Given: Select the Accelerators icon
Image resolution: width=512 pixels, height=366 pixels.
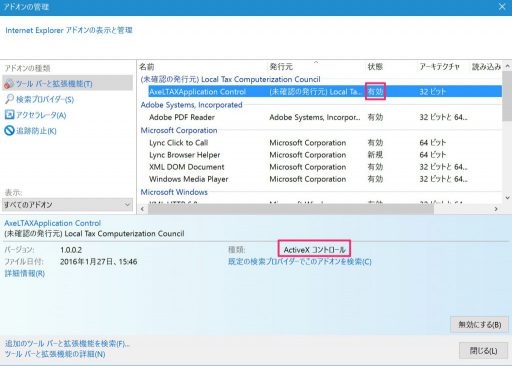Looking at the screenshot, I should [x=9, y=115].
